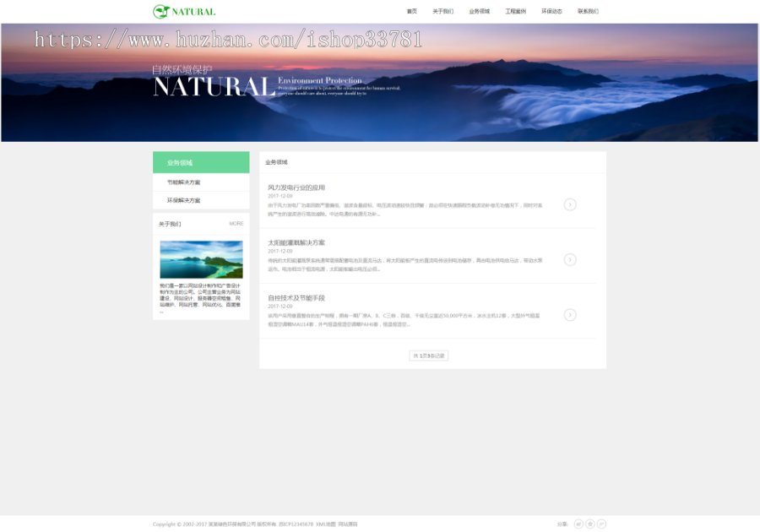760x532 pixels.
Task: Click the ICP12345678 record number in footer
Action: coord(296,524)
